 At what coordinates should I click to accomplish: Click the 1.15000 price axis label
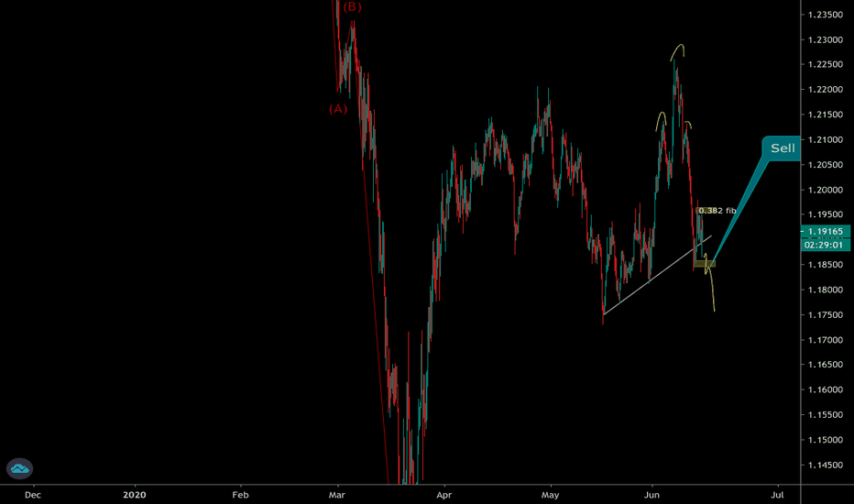[826, 439]
